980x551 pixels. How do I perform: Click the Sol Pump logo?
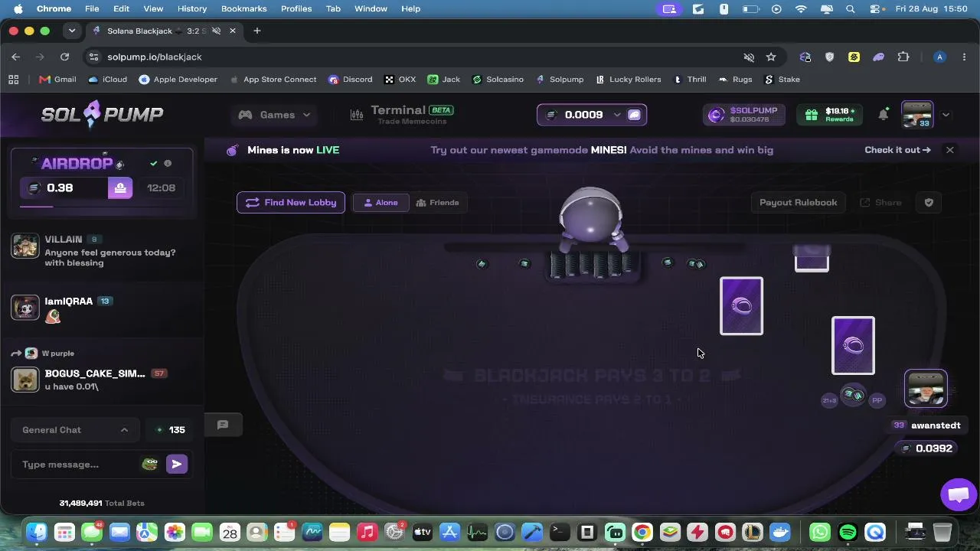102,115
